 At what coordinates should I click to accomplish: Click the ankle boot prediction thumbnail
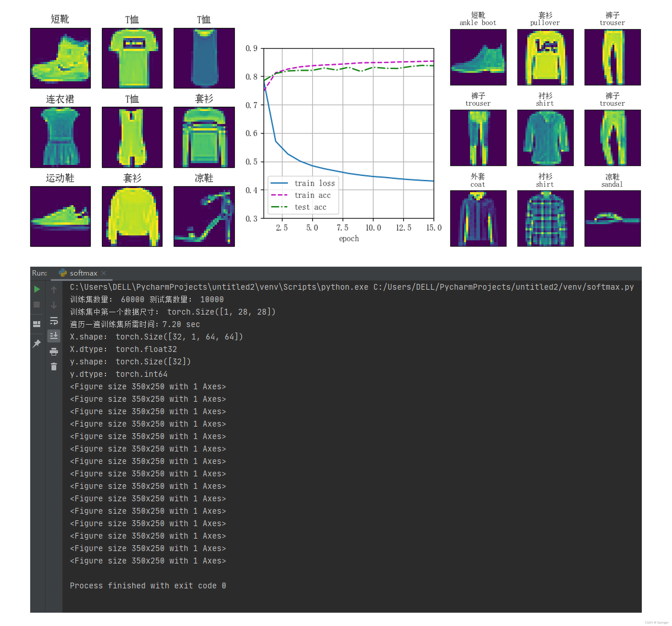[478, 57]
